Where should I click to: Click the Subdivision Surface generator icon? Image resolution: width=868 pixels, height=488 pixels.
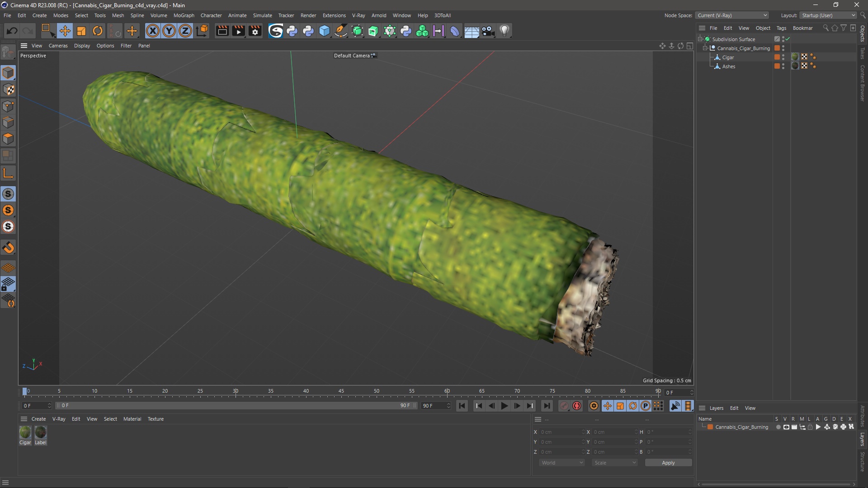pyautogui.click(x=357, y=31)
